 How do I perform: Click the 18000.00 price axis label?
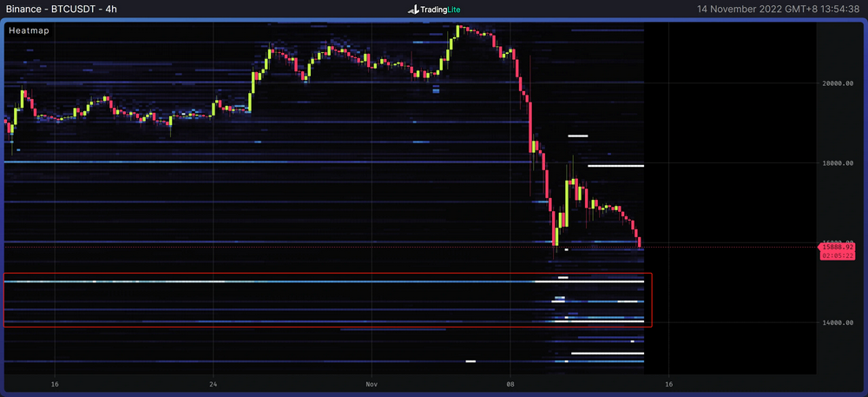838,163
